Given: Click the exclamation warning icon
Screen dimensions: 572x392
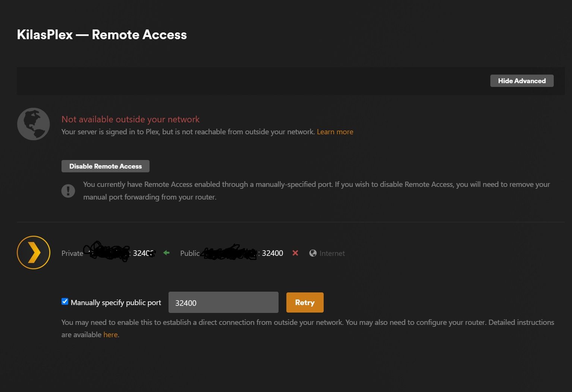Looking at the screenshot, I should pyautogui.click(x=68, y=191).
